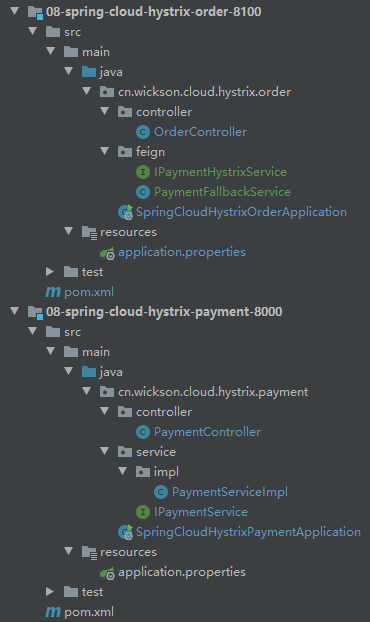Click IPaymentHystrixService interface icon
The width and height of the screenshot is (370, 622).
tap(143, 172)
